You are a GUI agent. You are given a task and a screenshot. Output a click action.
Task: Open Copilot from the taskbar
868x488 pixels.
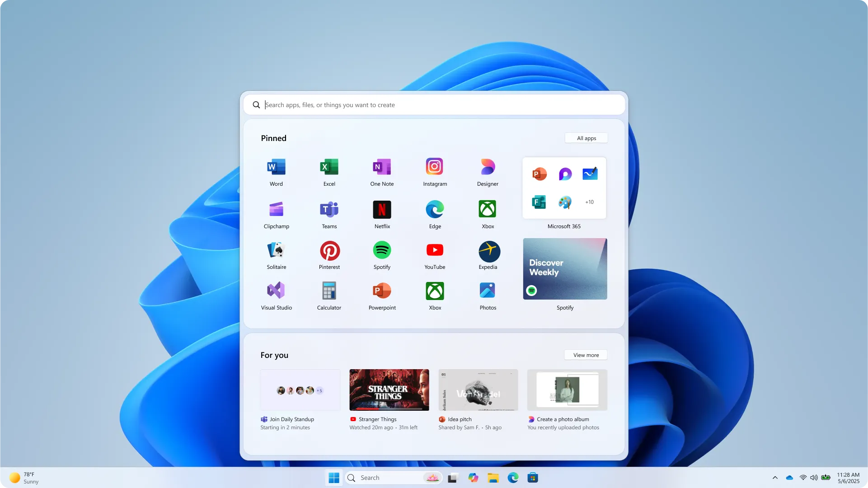tap(473, 477)
